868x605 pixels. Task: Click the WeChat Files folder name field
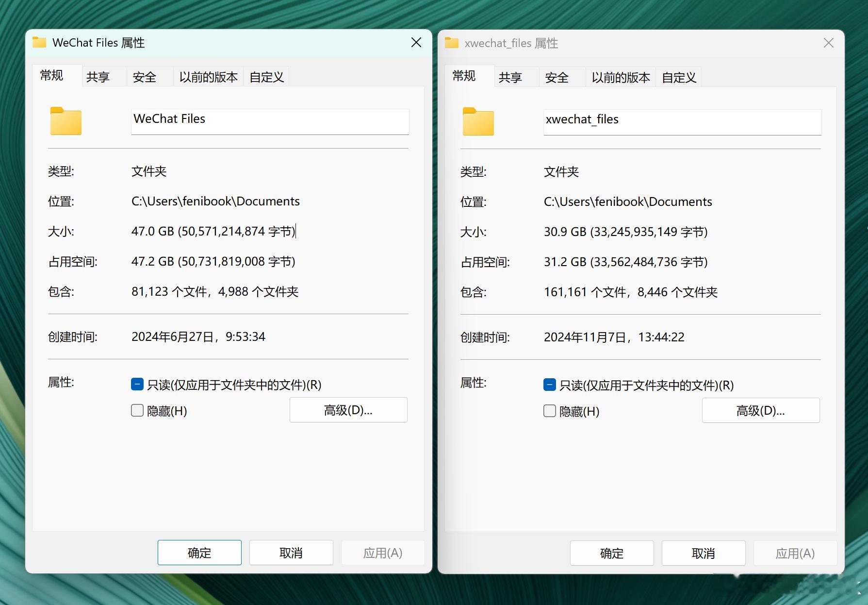point(270,121)
